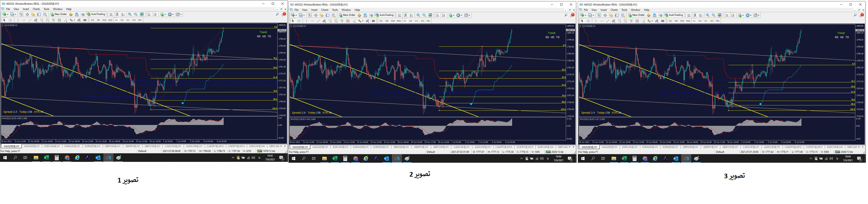Switch to D1 timeframe in second window
The width and height of the screenshot is (868, 204).
[417, 21]
